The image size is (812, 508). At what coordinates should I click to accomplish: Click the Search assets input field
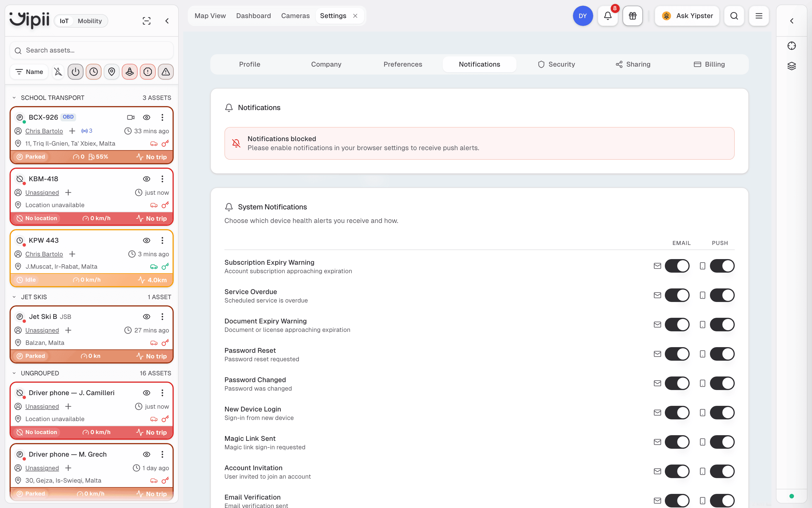[92, 51]
